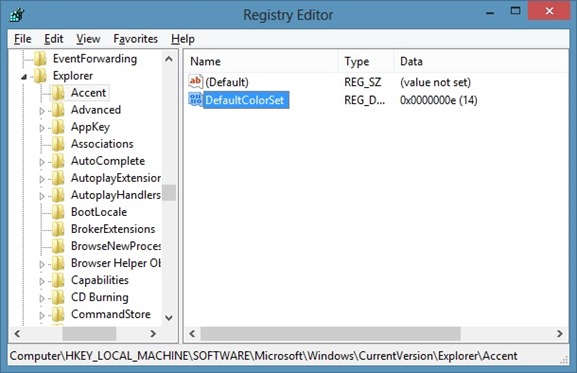The image size is (577, 373).
Task: Open the Edit menu
Action: [54, 39]
